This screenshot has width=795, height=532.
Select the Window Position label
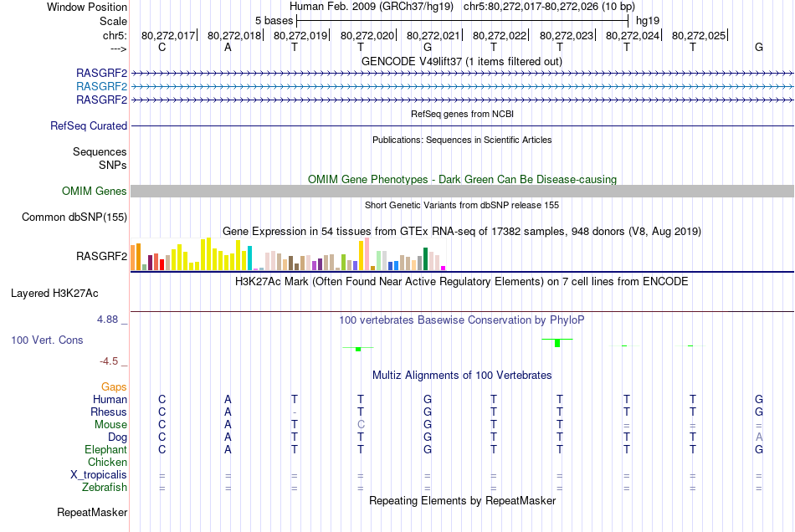(87, 7)
